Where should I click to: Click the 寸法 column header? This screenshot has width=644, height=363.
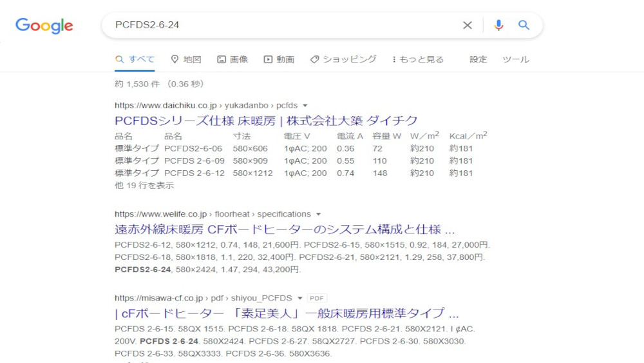(241, 136)
